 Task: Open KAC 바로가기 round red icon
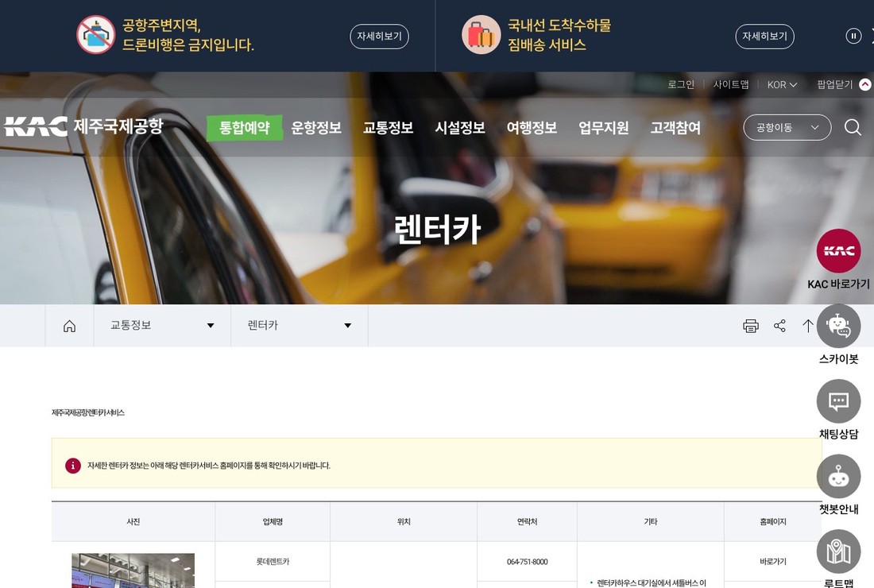[x=838, y=251]
